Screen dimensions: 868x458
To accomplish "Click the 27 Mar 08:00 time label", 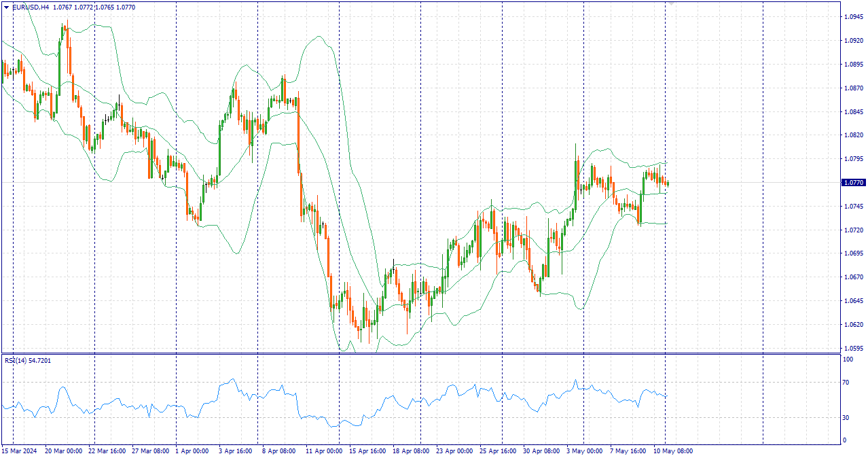I will pos(150,451).
